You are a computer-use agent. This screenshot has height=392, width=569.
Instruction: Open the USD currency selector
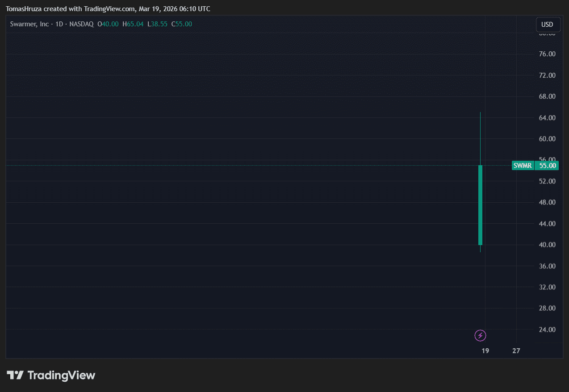tap(548, 25)
